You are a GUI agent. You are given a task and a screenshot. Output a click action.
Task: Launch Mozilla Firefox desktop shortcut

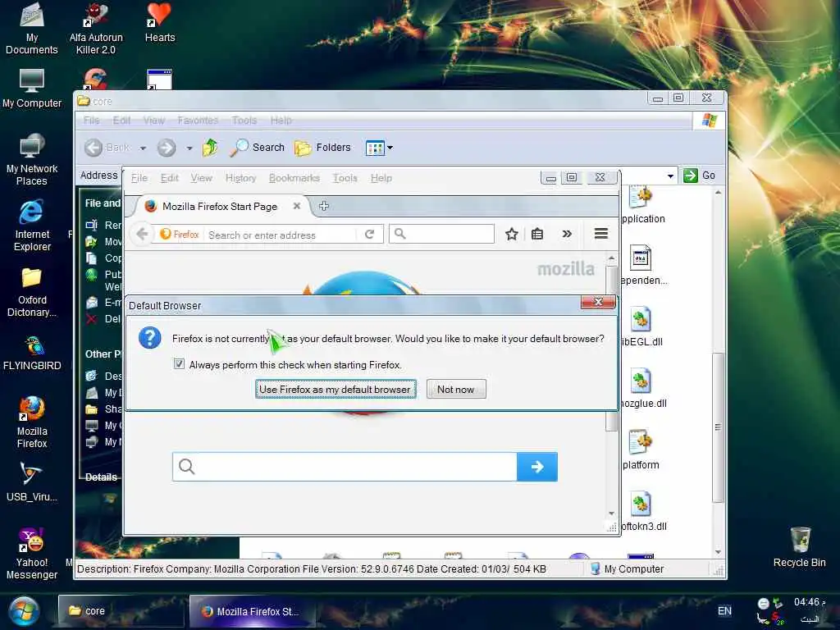point(32,422)
